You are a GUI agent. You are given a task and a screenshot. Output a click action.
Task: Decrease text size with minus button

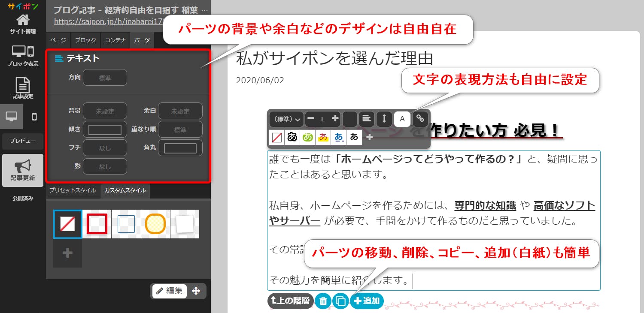coord(311,119)
